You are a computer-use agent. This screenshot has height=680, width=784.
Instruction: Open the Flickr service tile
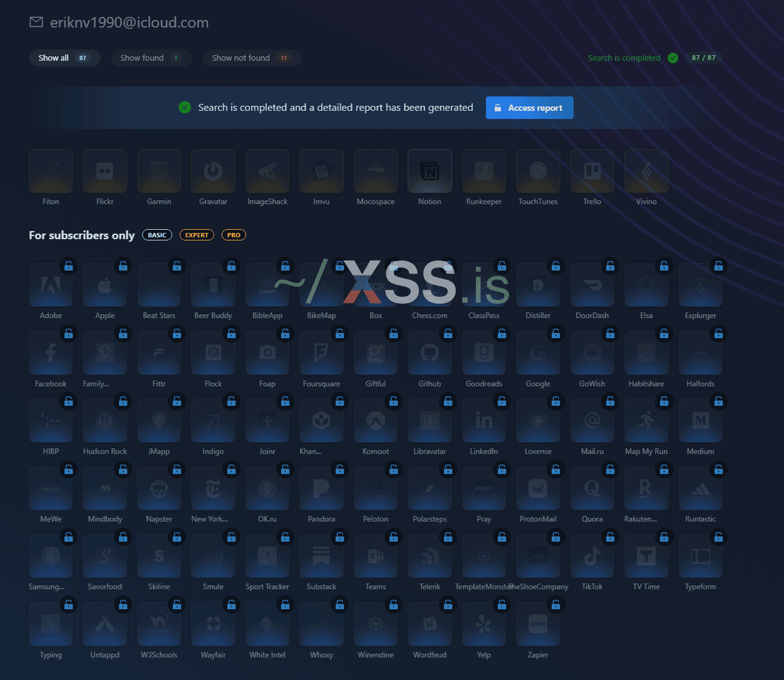click(x=105, y=171)
